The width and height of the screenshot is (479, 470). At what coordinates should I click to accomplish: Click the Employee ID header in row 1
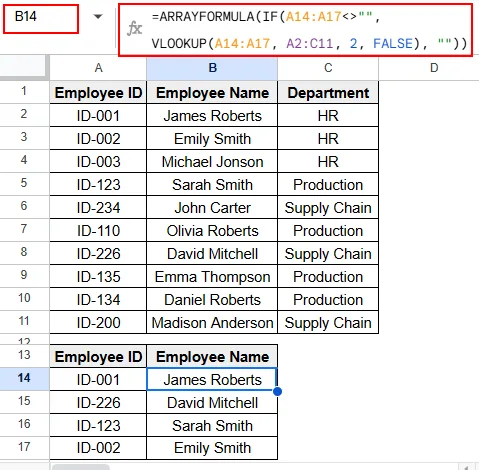tap(98, 92)
